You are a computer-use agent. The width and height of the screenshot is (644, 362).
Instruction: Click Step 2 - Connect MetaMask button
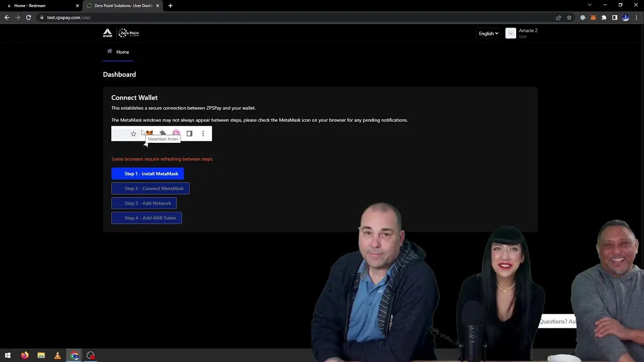point(150,188)
